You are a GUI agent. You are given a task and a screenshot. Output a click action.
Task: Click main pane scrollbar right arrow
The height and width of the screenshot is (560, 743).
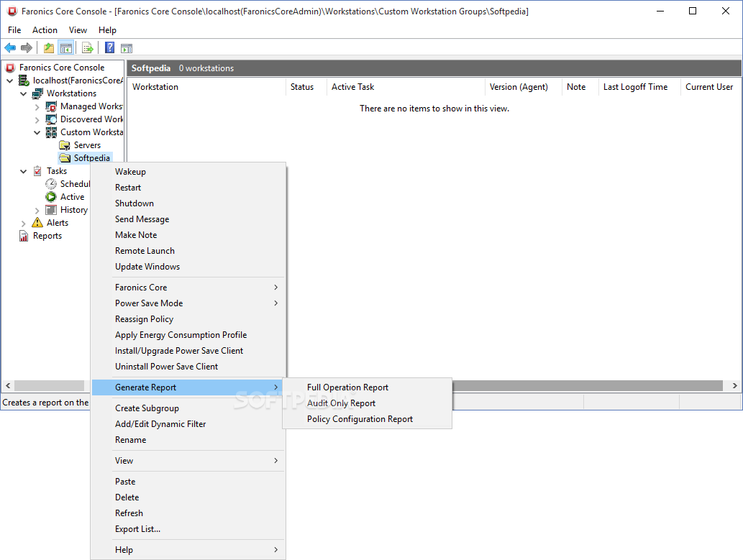tap(734, 385)
